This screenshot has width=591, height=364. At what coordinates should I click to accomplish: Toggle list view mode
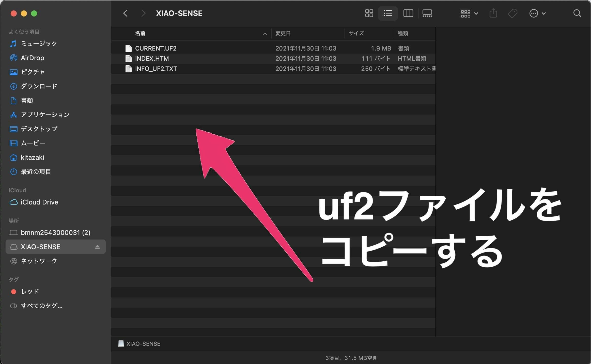click(388, 13)
